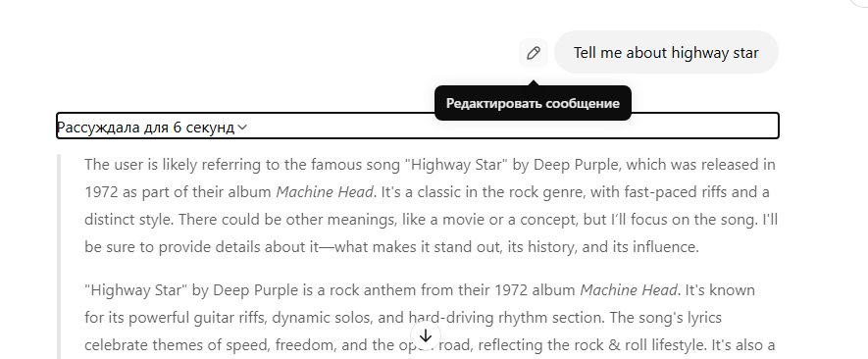Screen dimensions: 868x359
Task: Click the pencil edit message icon
Action: (x=534, y=53)
